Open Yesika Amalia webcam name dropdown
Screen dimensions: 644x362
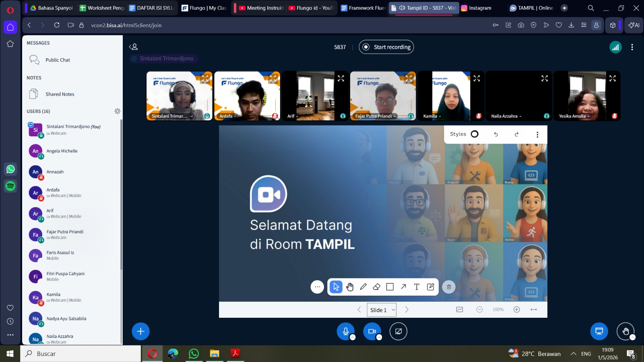point(574,116)
